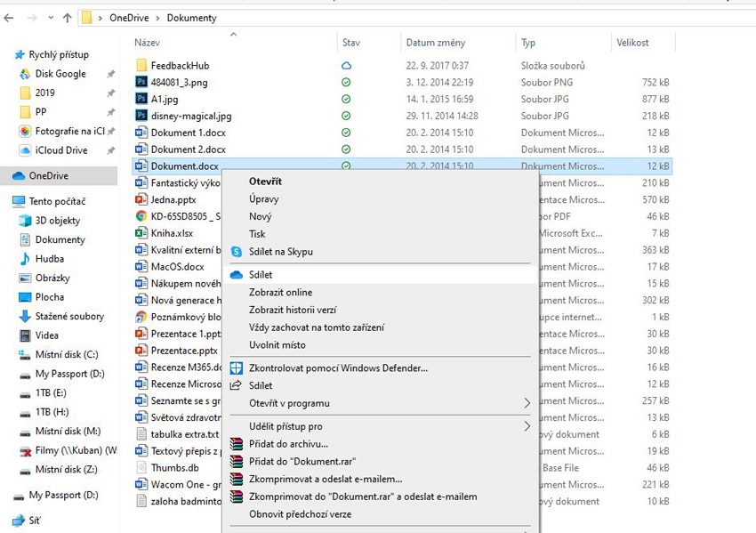Screen dimensions: 756x533
Task: Click the back navigation arrow
Action: 10,17
